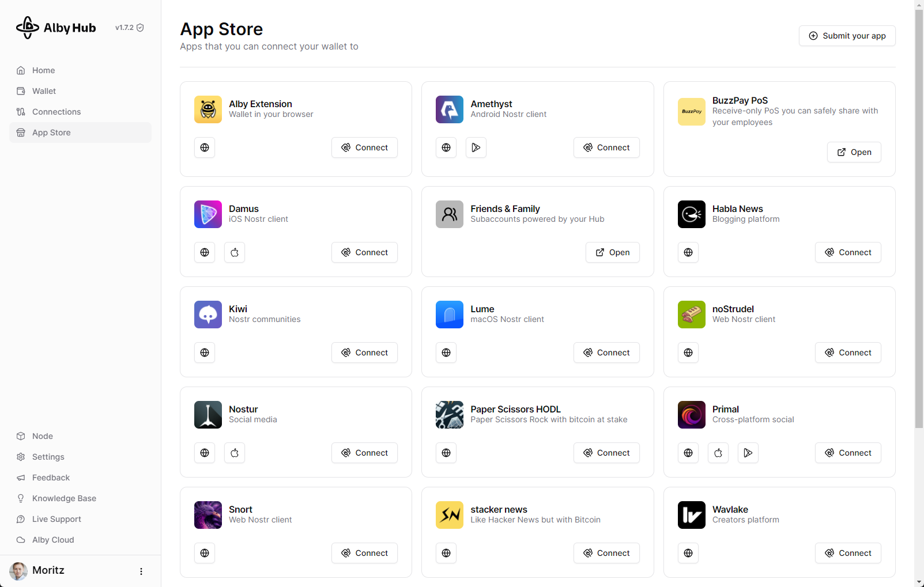Image resolution: width=924 pixels, height=587 pixels.
Task: Click the noStrudel app logo
Action: [x=692, y=315]
